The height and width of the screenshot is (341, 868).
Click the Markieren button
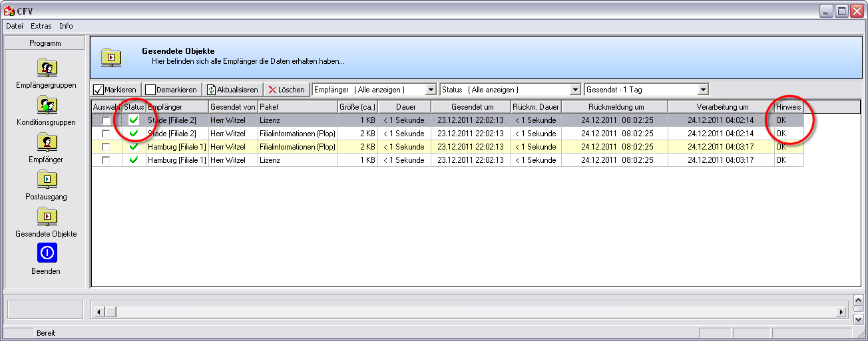(x=115, y=90)
